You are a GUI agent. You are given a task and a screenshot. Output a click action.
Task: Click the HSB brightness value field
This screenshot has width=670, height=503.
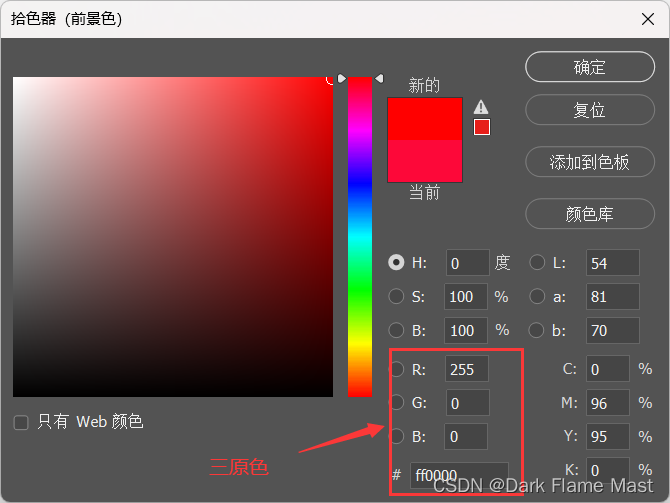[x=466, y=330]
